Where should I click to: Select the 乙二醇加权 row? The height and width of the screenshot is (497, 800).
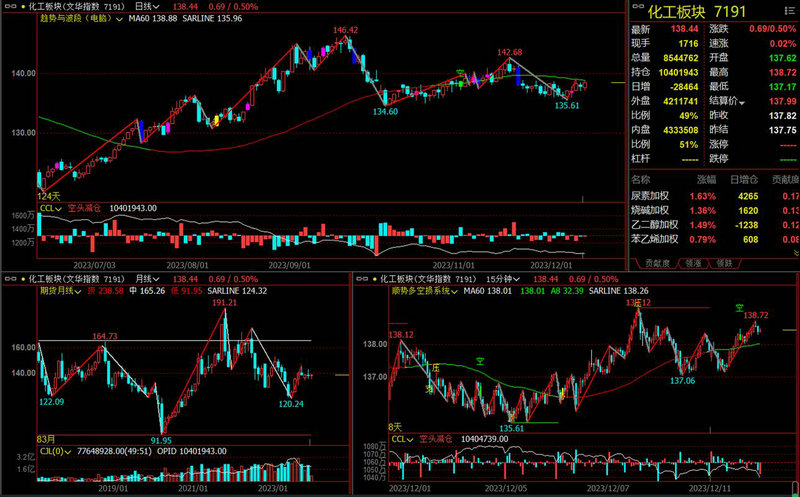coord(715,225)
